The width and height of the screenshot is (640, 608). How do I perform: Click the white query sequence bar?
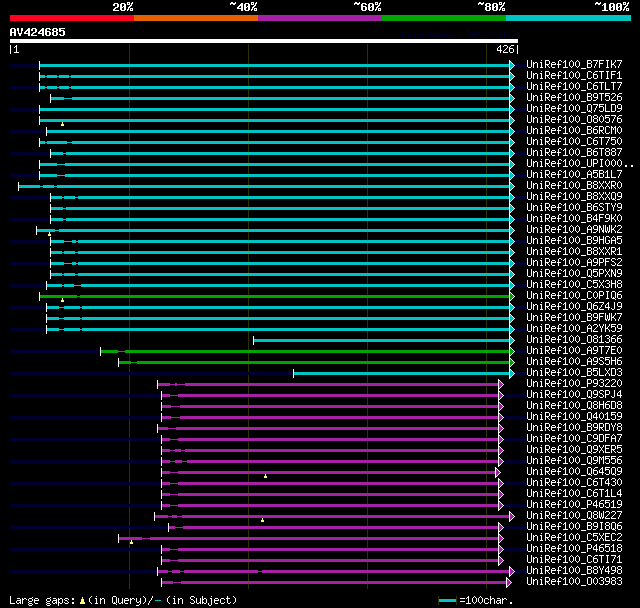coord(264,41)
